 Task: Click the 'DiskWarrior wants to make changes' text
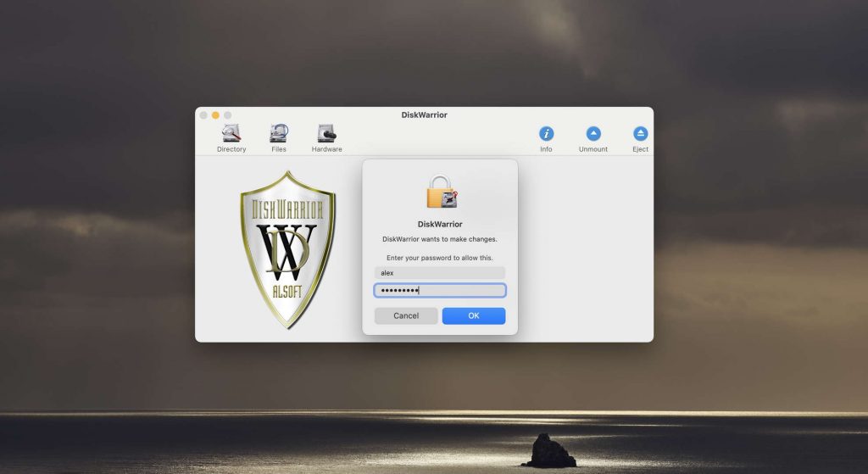(x=440, y=239)
